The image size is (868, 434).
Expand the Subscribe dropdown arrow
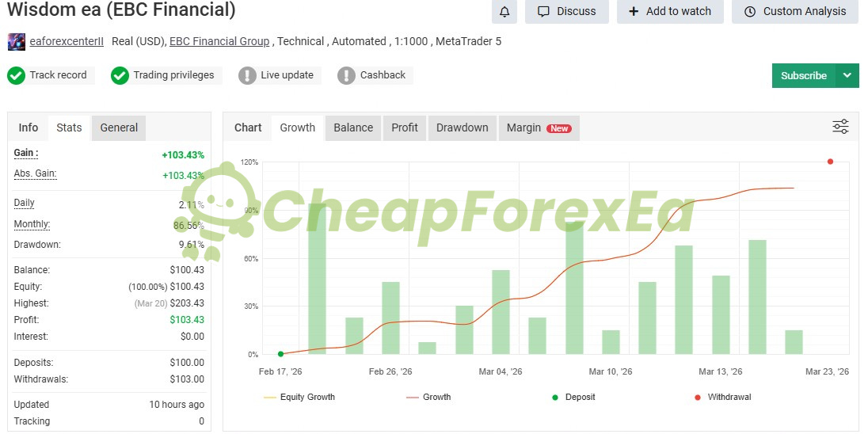(847, 76)
